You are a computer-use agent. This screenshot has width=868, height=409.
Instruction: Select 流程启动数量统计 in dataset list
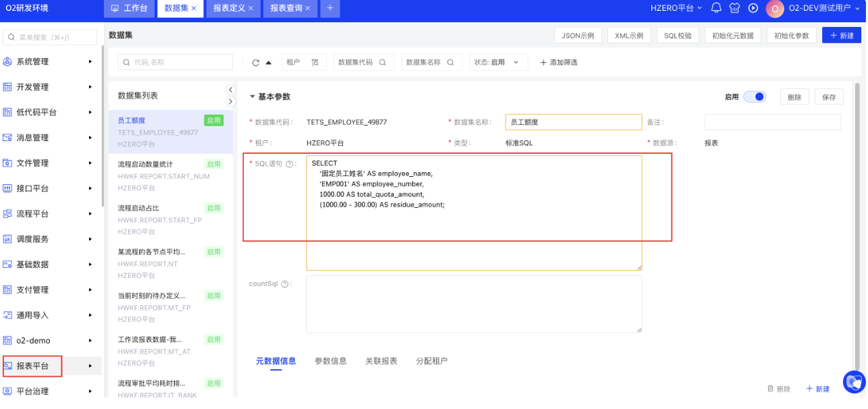click(x=145, y=164)
